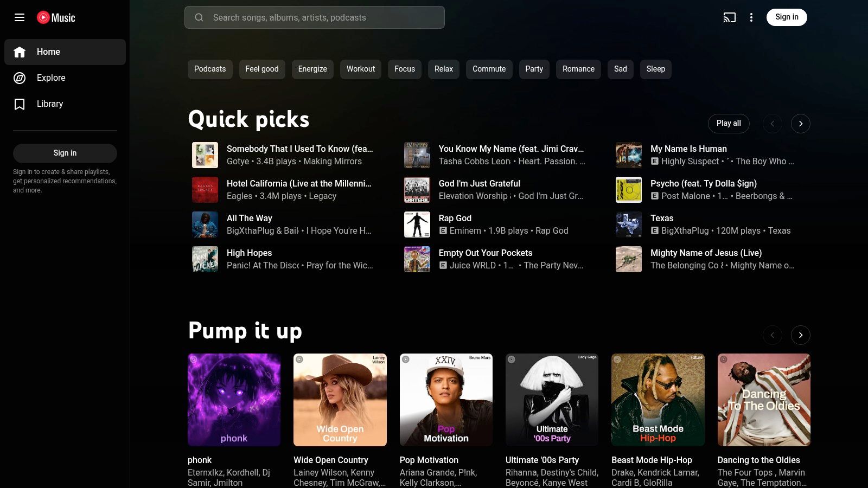Play All The Way song thumbnail
Viewport: 868px width, 488px height.
[x=205, y=224]
